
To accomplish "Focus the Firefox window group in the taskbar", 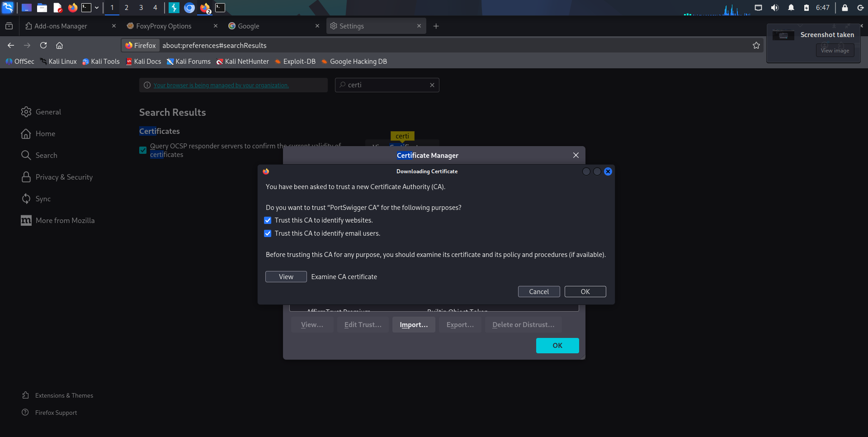I will (205, 8).
